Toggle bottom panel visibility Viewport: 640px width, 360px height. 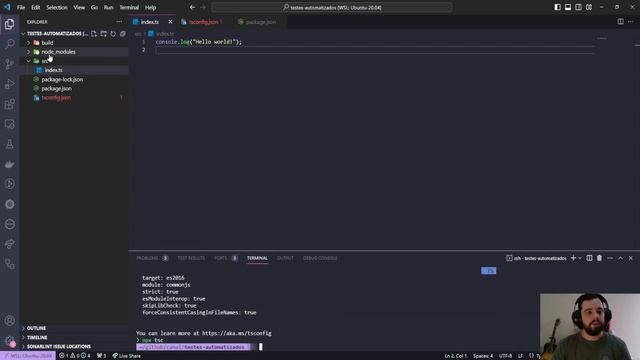click(x=568, y=7)
